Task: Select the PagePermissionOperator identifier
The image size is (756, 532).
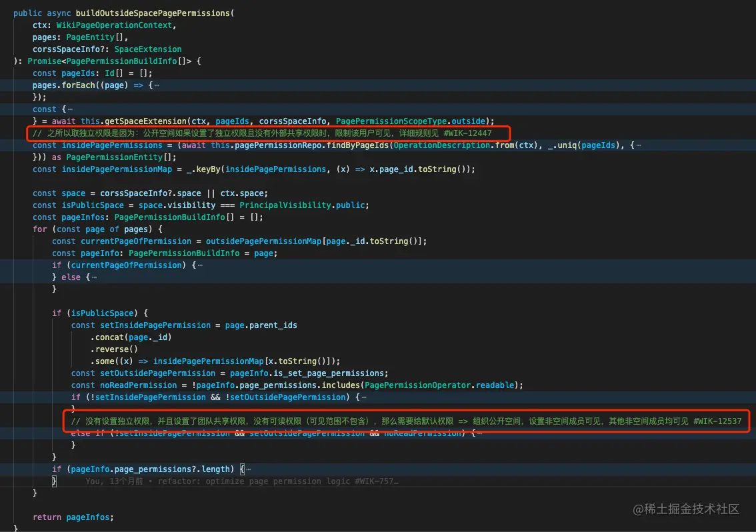Action: click(417, 385)
